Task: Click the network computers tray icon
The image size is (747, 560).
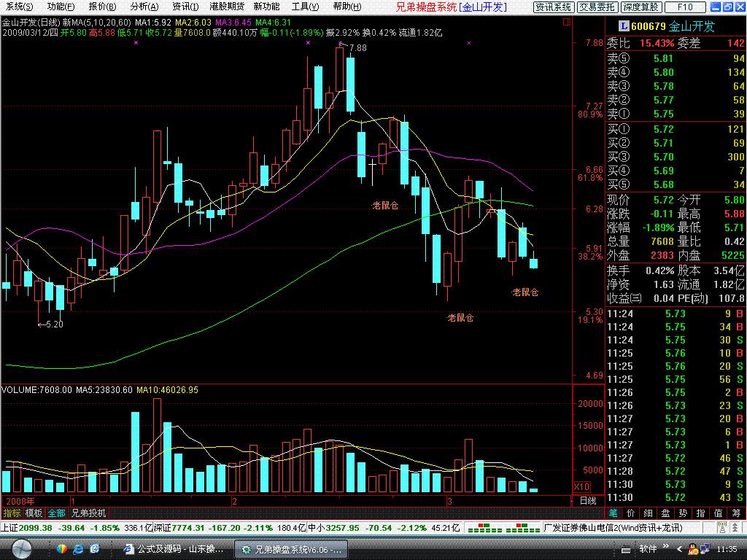Action: (705, 550)
